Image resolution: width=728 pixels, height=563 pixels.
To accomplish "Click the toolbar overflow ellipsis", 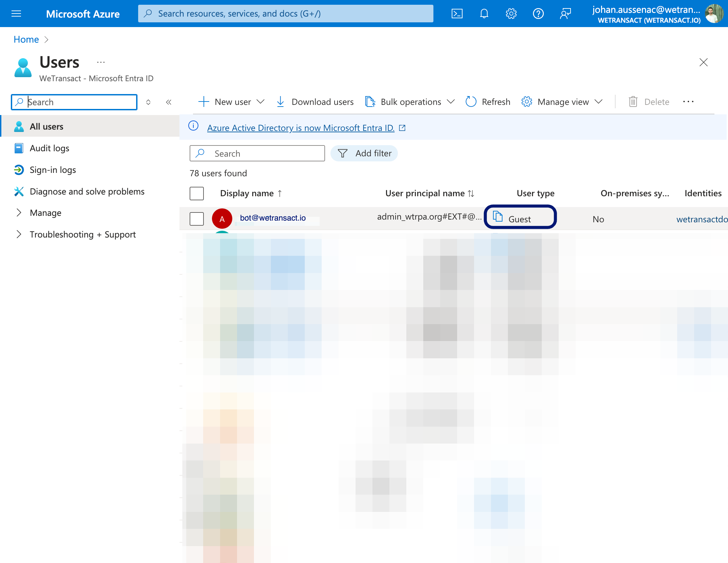I will (688, 102).
